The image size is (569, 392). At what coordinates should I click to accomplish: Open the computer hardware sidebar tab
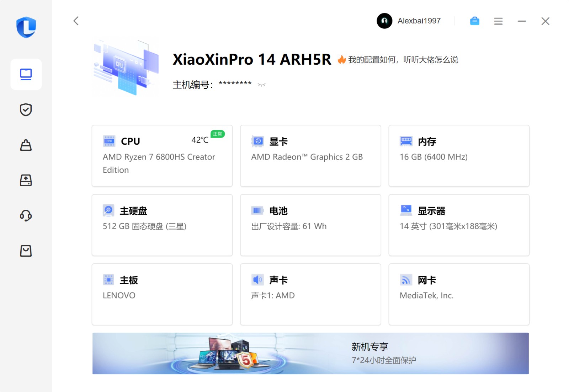click(26, 74)
